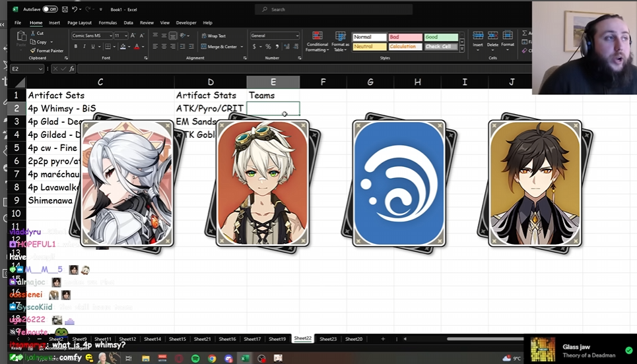
Task: Switch to the Sheet23 tab
Action: click(328, 339)
